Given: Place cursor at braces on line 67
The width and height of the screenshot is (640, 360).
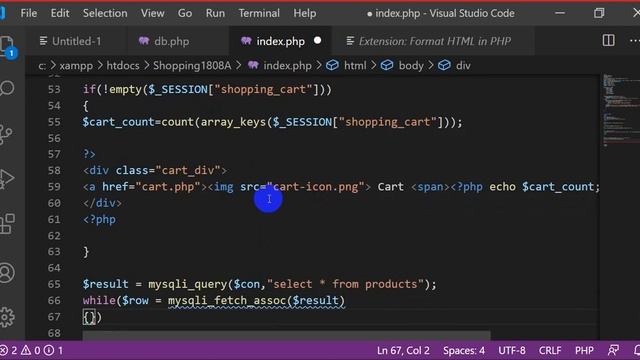Looking at the screenshot, I should 89,317.
